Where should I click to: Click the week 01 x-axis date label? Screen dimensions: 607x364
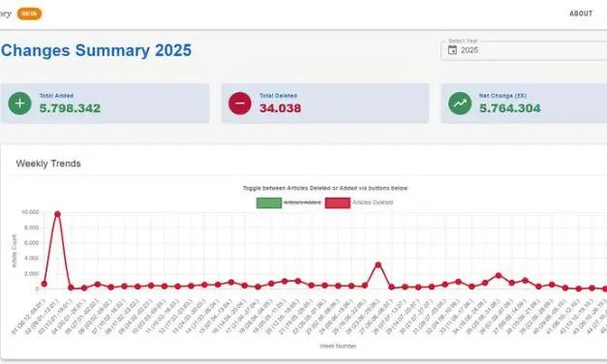[x=29, y=317]
